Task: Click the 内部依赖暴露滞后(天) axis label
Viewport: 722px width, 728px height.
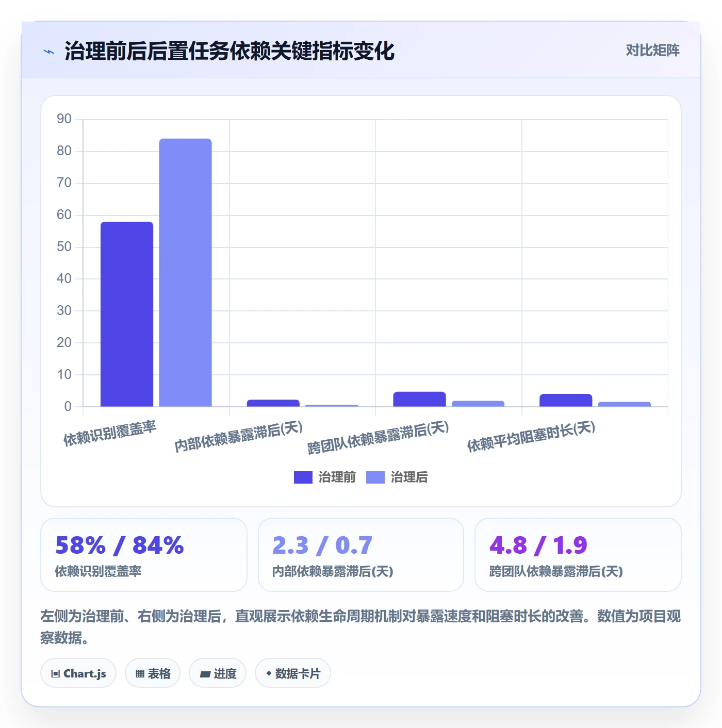Action: [x=238, y=436]
